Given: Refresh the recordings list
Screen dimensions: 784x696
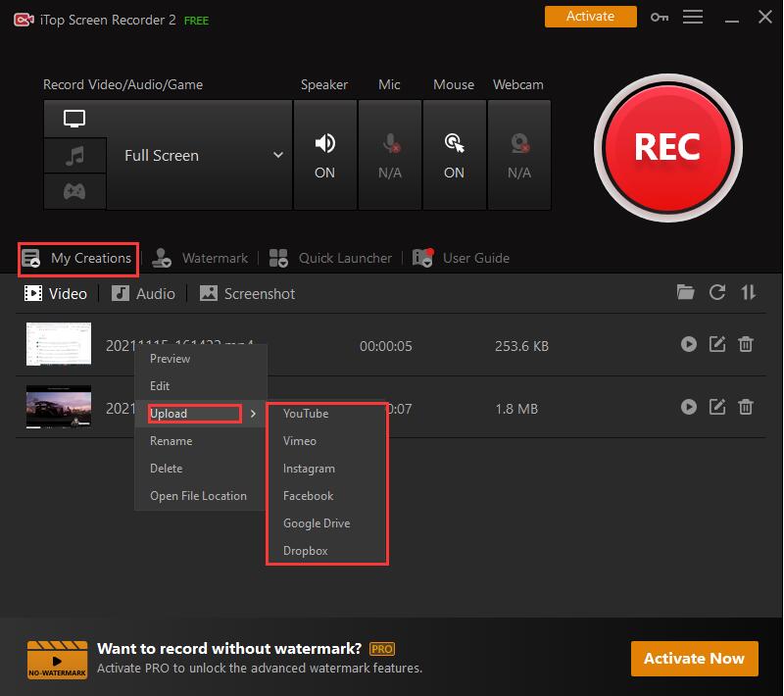Looking at the screenshot, I should (x=717, y=292).
